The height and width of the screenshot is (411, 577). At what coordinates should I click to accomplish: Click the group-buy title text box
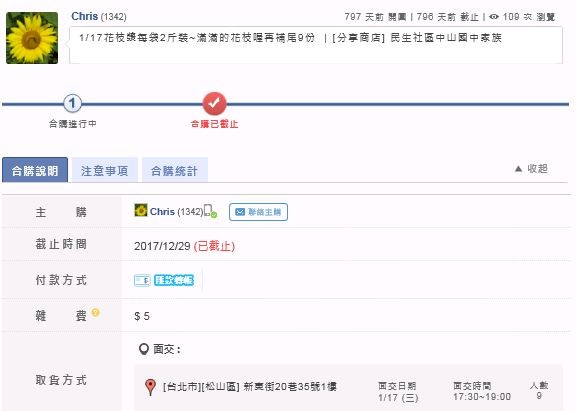tap(316, 45)
